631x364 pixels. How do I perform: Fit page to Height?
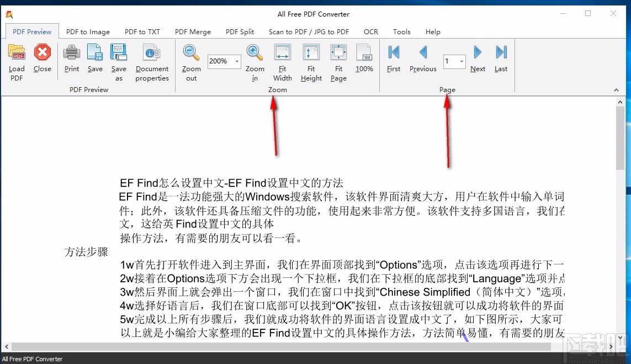pos(311,62)
